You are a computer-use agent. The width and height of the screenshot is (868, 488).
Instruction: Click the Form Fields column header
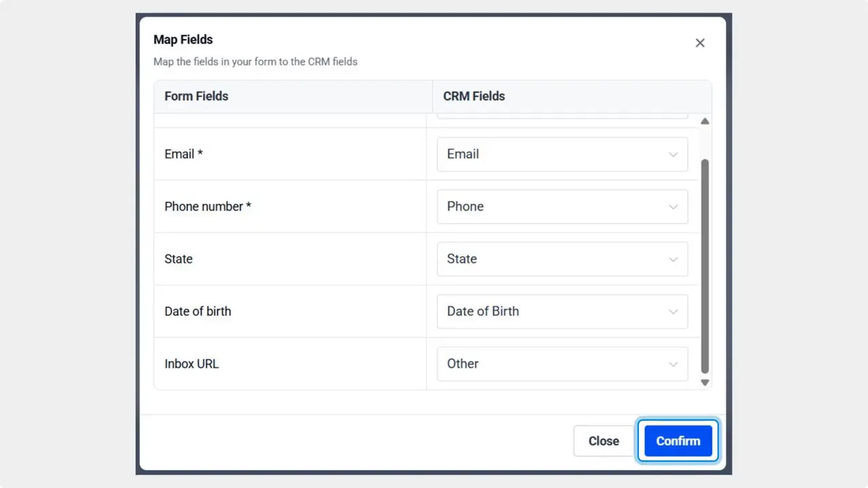[x=196, y=96]
